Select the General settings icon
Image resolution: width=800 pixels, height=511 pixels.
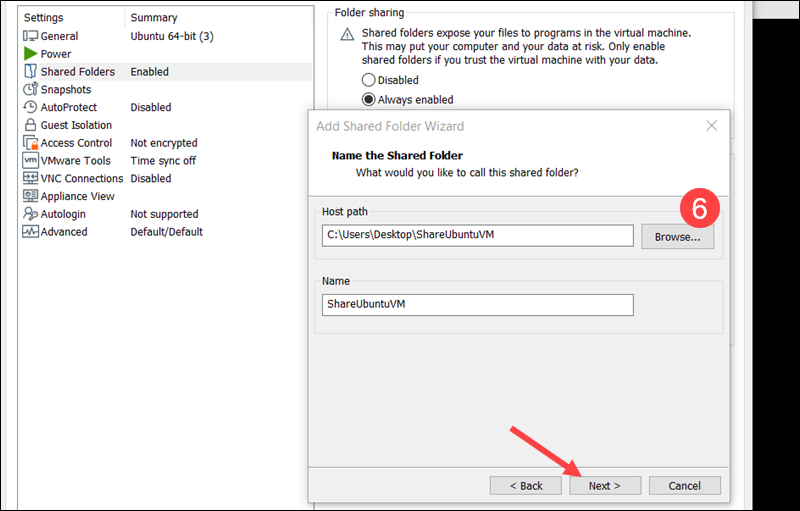(x=30, y=36)
